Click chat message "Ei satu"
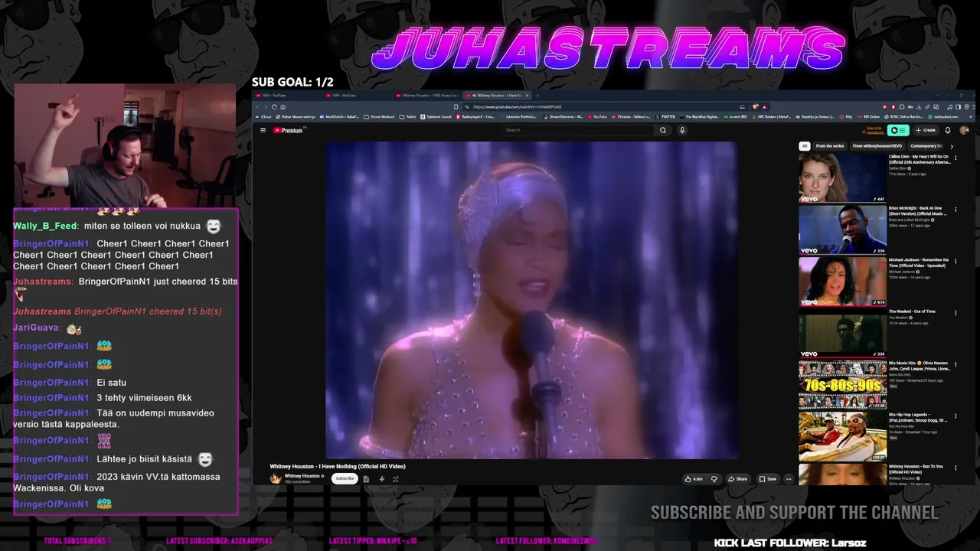 [x=112, y=383]
